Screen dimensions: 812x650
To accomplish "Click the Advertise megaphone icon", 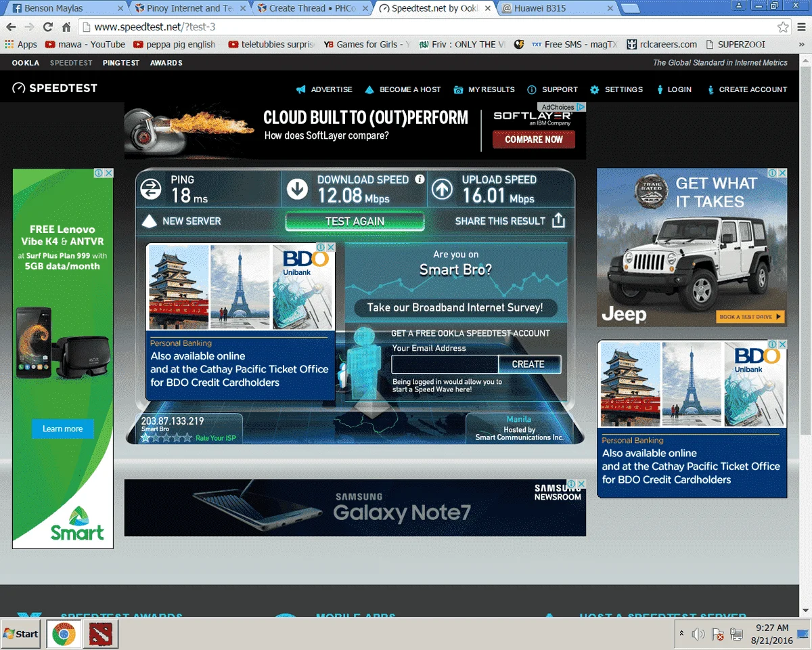I will tap(301, 89).
